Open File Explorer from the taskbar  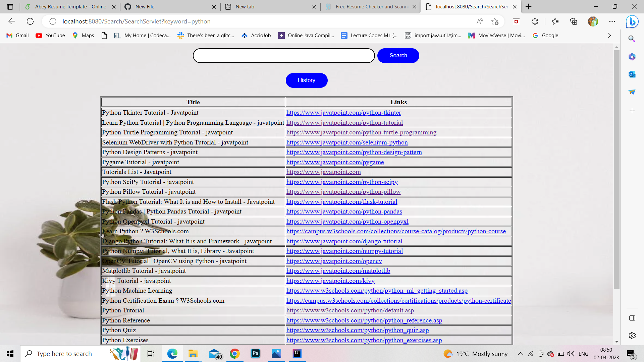pos(193,354)
